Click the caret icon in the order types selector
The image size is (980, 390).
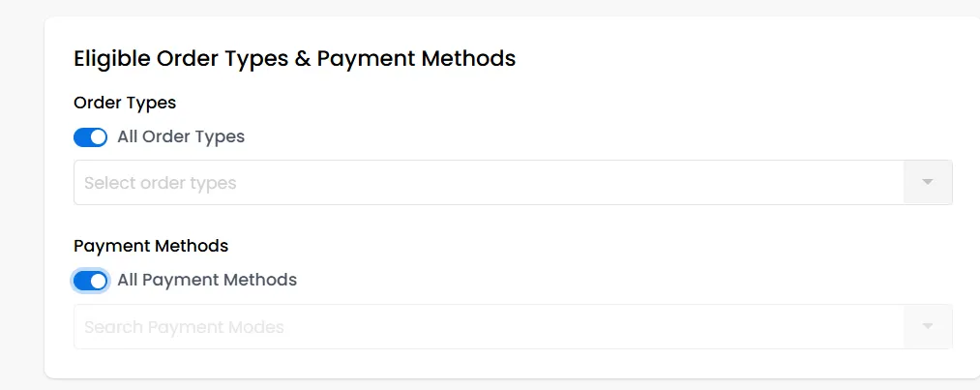[928, 182]
